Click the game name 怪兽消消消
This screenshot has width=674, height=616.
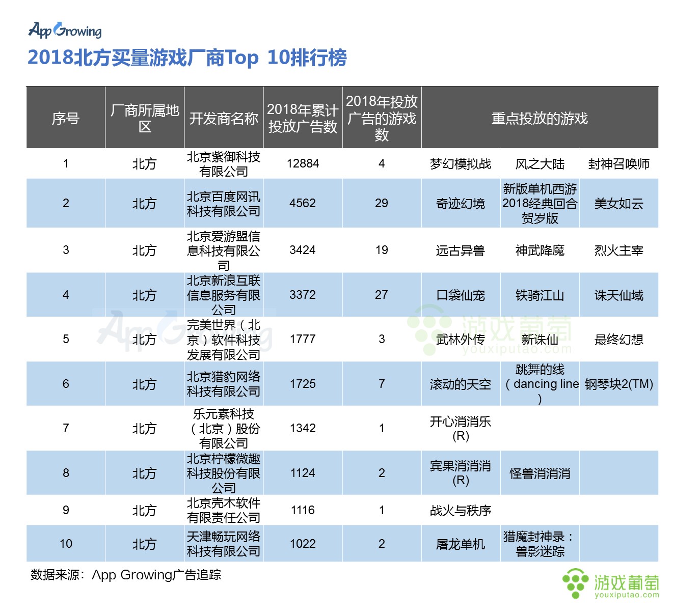[540, 473]
